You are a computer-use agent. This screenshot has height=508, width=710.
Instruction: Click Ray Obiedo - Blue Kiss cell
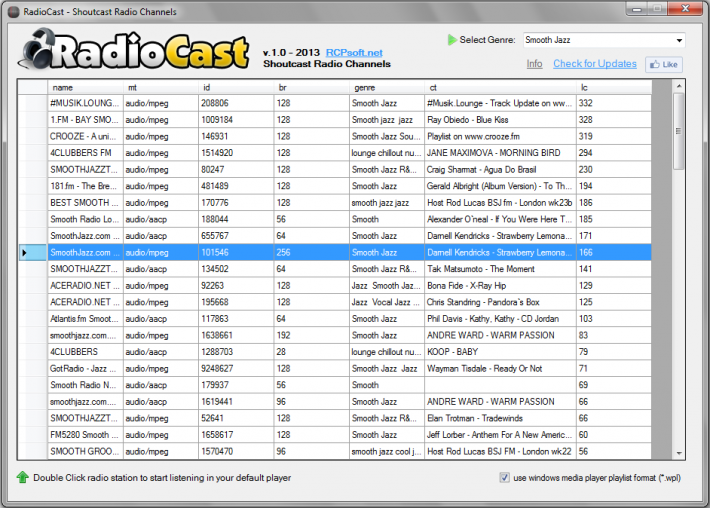500,120
